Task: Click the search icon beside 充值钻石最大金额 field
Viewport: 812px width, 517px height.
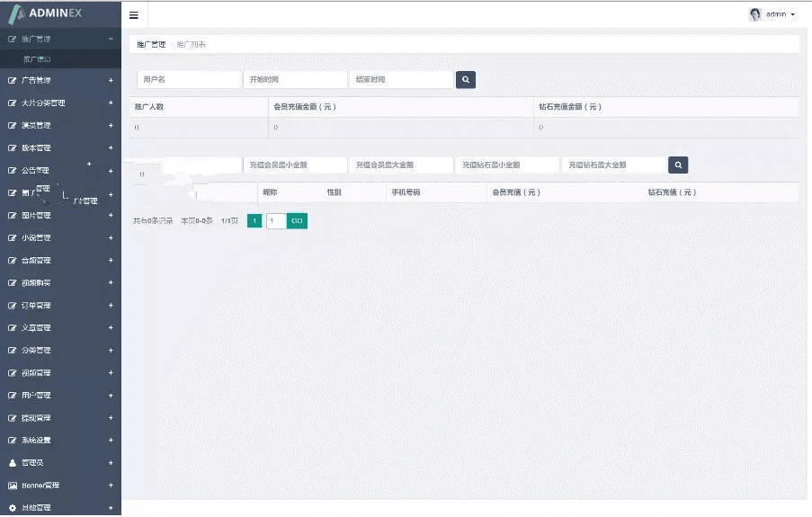Action: coord(678,165)
